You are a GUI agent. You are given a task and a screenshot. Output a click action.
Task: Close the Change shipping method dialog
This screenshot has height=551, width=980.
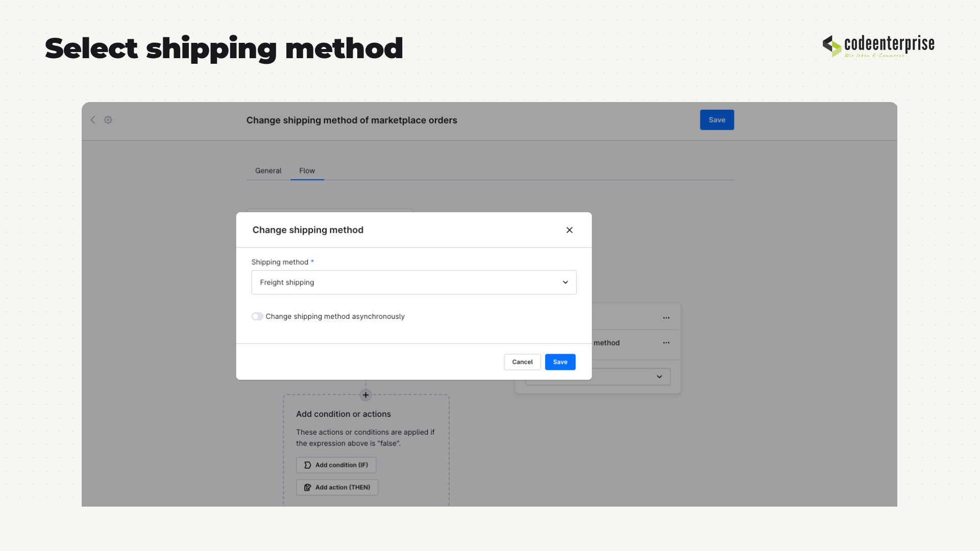[x=570, y=230]
